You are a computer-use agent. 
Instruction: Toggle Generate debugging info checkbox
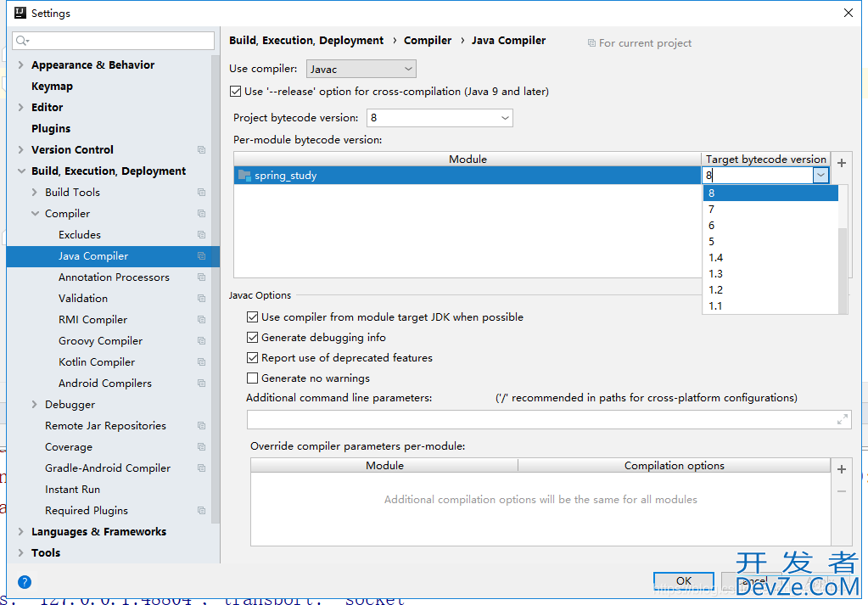253,338
